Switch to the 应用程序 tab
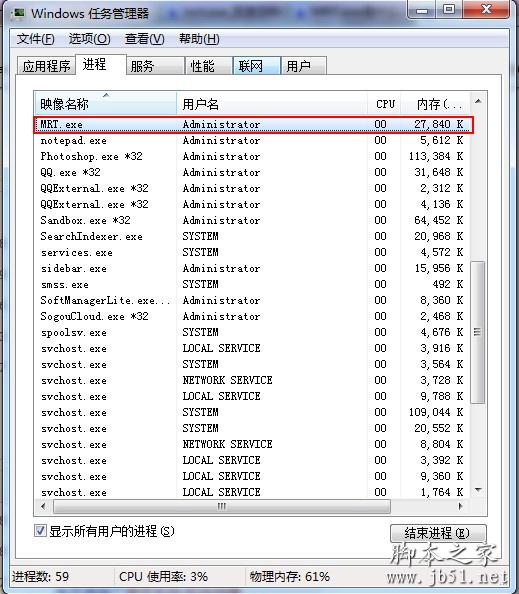 click(46, 66)
